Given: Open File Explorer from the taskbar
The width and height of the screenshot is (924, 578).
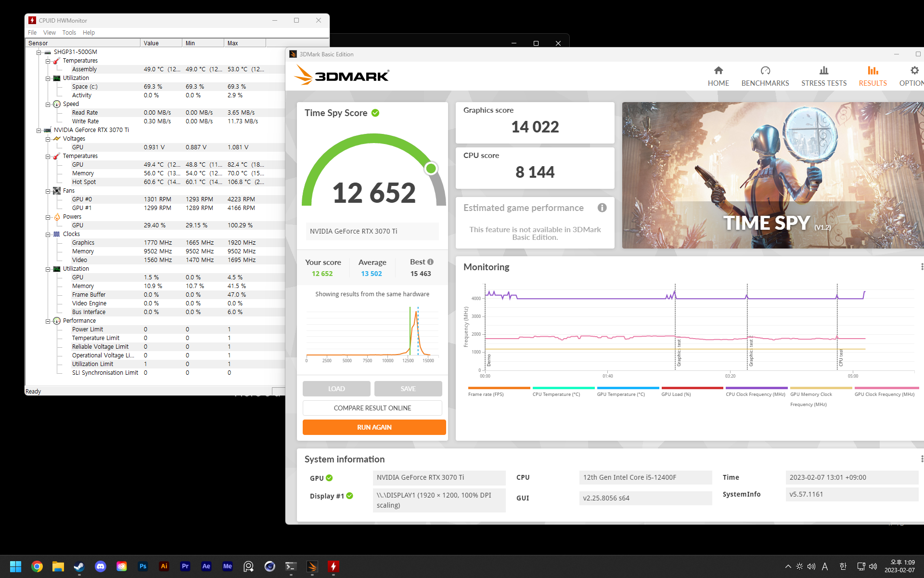Looking at the screenshot, I should [x=58, y=566].
